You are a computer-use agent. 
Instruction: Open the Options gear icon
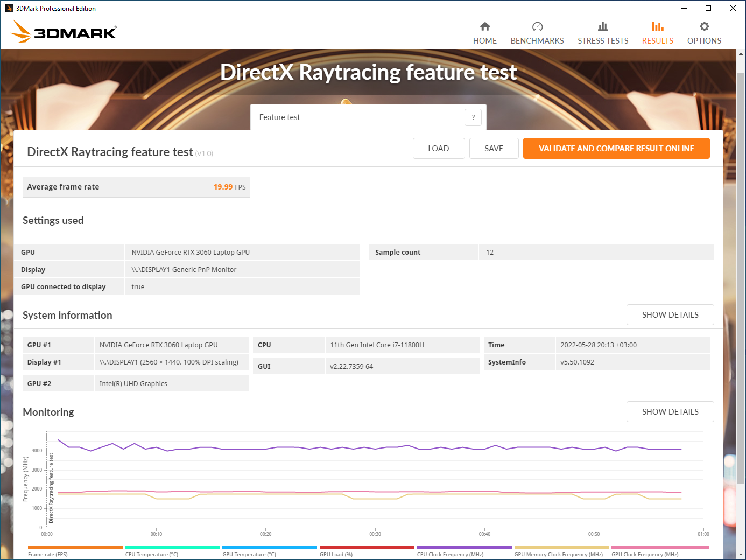[x=704, y=26]
